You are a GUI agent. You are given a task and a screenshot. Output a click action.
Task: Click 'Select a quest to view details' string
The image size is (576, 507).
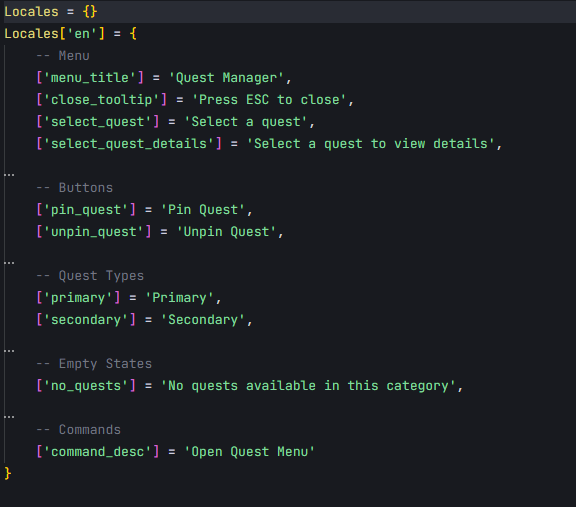pyautogui.click(x=370, y=144)
